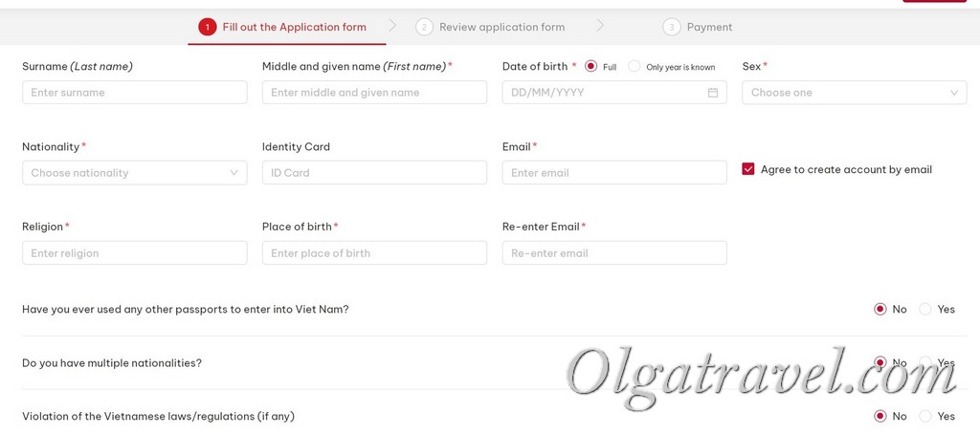Expand the Choose nationality dropdown
Viewport: 980px width, 434px height.
pyautogui.click(x=134, y=173)
